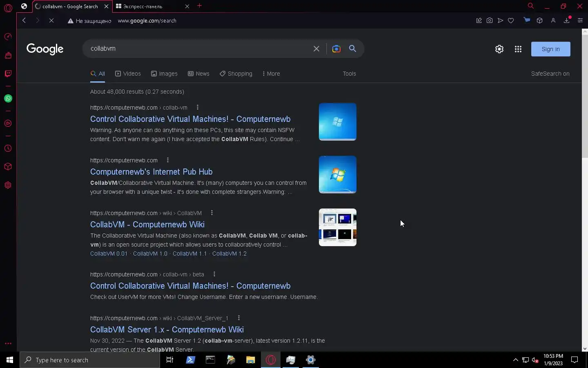Open Extensions cube in sidebar
588x368 pixels.
pyautogui.click(x=8, y=167)
